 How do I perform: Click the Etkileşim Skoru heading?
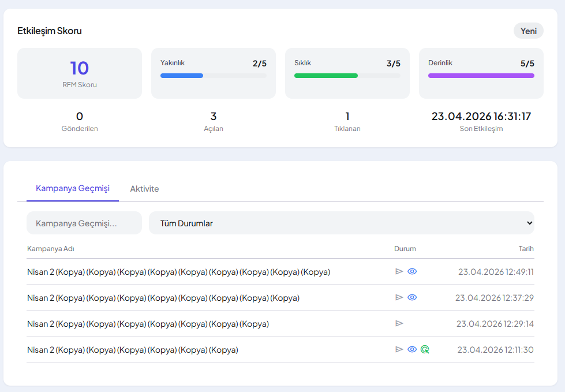coord(50,31)
